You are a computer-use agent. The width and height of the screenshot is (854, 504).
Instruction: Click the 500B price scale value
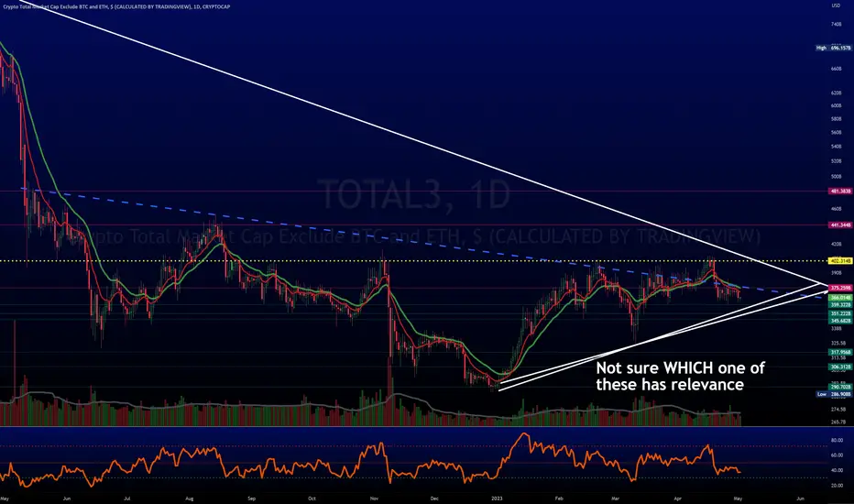coord(836,177)
